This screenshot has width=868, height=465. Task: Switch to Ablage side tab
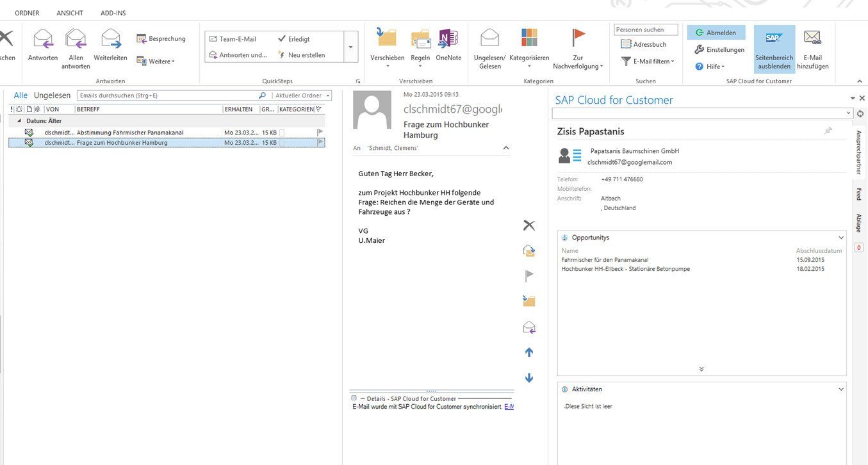coord(859,223)
